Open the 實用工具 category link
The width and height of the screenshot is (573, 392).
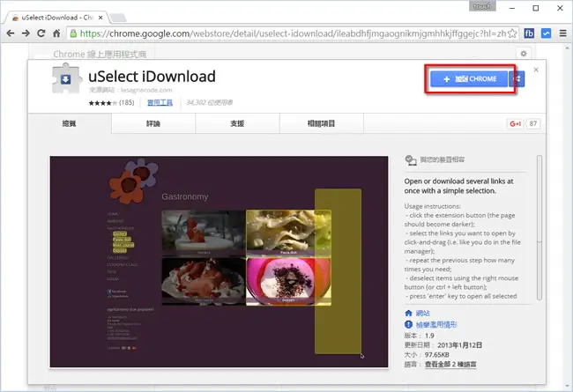click(160, 103)
